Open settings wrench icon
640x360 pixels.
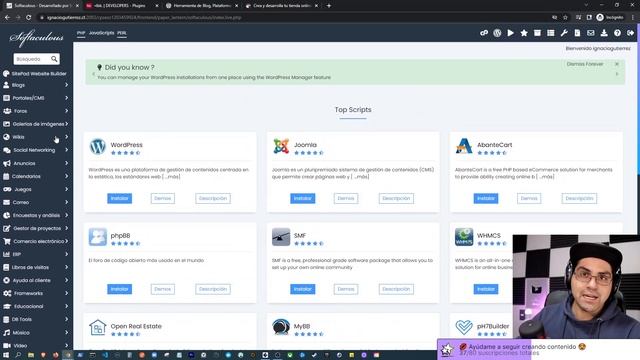564,33
